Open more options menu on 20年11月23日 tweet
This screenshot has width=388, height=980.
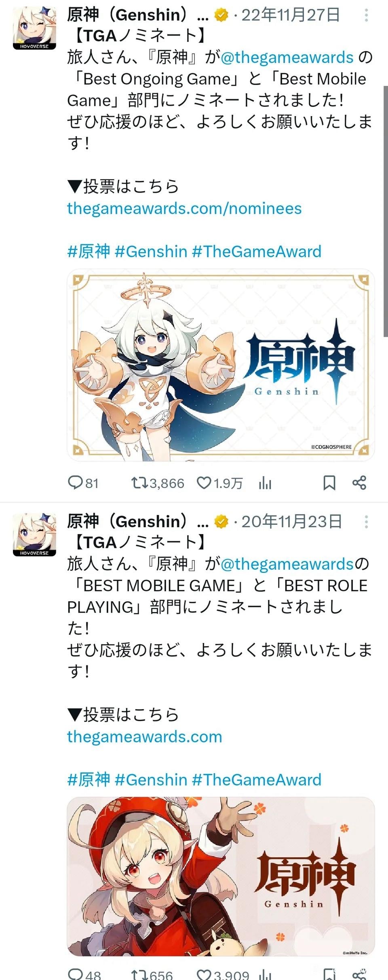point(366,522)
